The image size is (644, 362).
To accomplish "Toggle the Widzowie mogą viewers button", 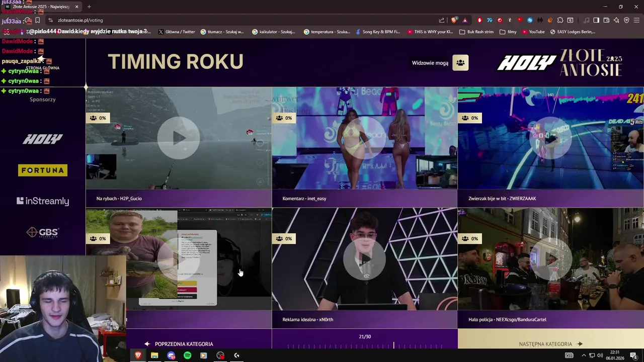I will [460, 63].
